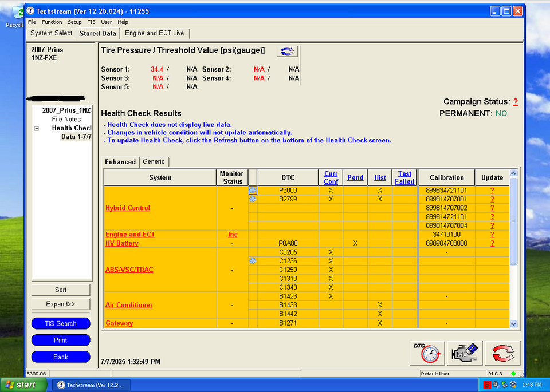
Task: Click the Expand>> button
Action: click(61, 304)
